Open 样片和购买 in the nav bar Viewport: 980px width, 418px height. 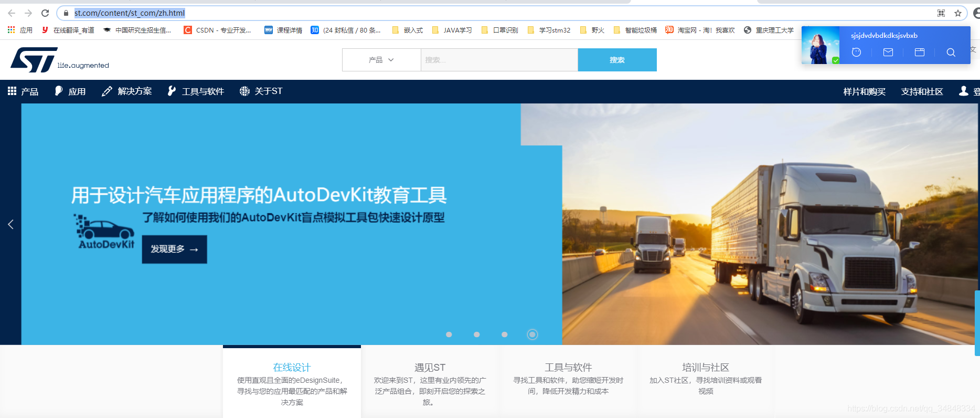coord(865,92)
